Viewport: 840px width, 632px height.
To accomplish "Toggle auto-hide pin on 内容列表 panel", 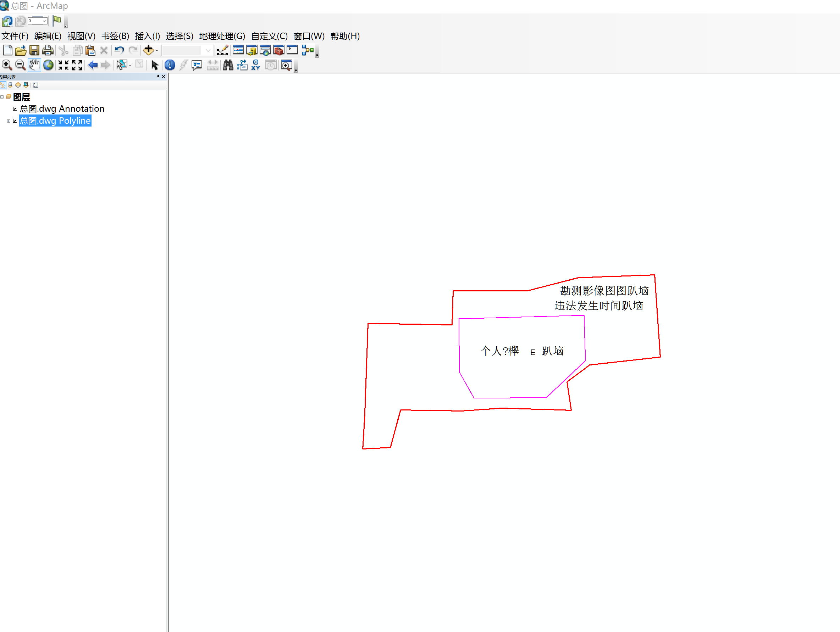I will [158, 76].
